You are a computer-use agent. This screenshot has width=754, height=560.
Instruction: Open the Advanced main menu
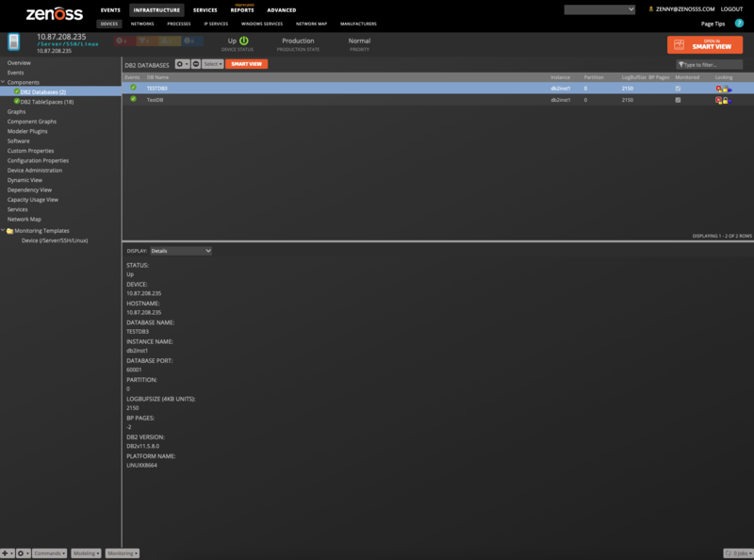coord(282,10)
